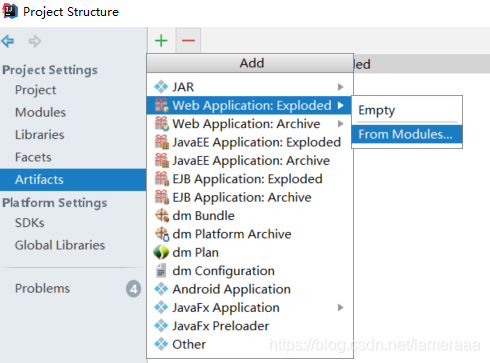490x363 pixels.
Task: Click the dm Bundle icon
Action: [162, 215]
